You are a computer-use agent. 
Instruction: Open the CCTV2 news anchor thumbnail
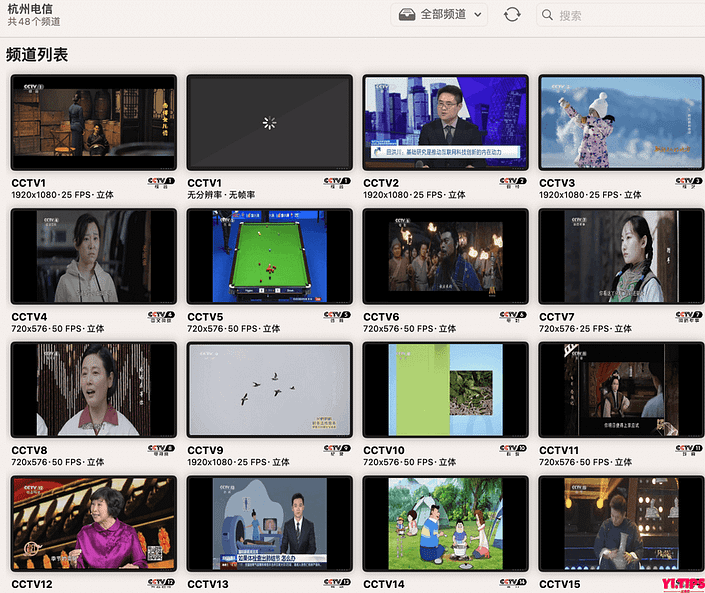tap(446, 122)
